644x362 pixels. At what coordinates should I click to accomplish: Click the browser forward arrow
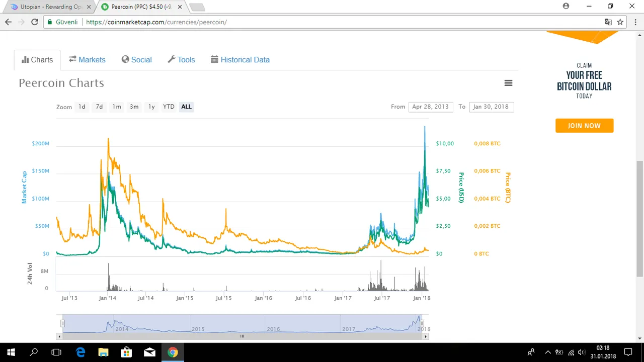point(21,22)
